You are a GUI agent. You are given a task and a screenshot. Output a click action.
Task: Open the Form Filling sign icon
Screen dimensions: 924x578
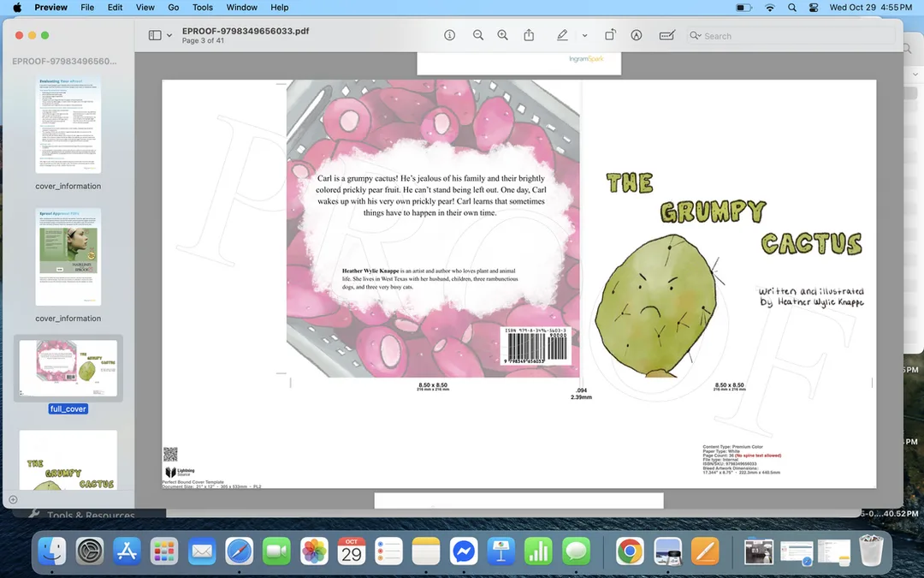(667, 35)
